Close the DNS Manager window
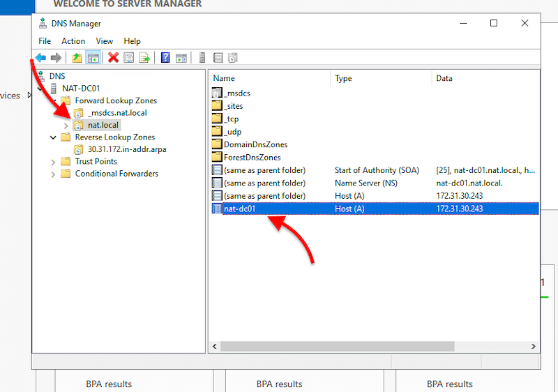 pos(525,23)
